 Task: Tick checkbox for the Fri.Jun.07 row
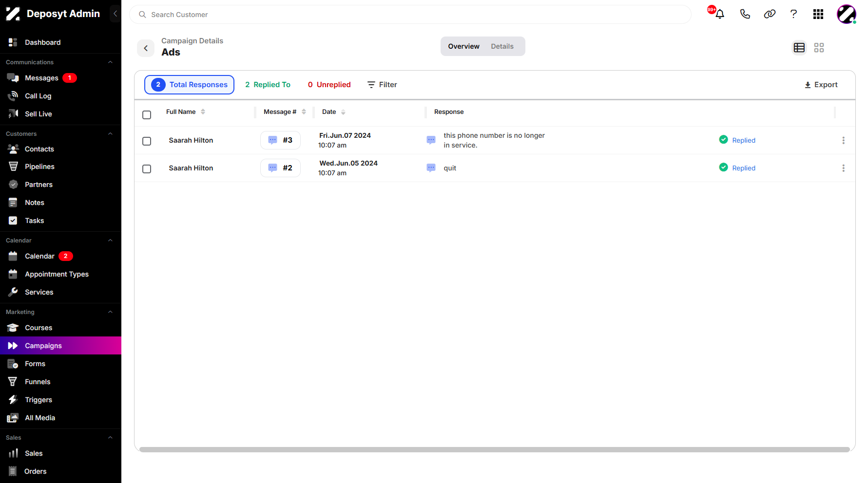(147, 141)
